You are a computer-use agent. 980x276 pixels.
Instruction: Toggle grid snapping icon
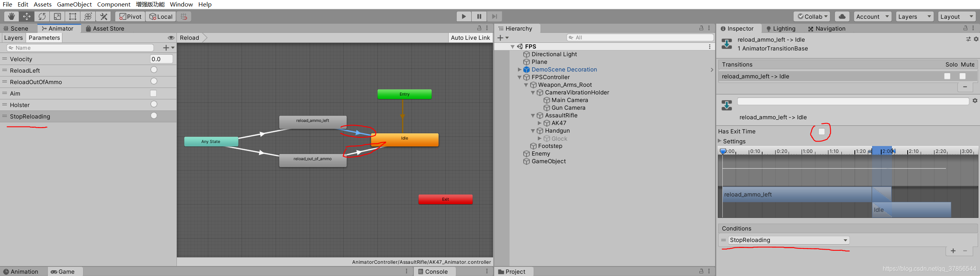coord(184,16)
